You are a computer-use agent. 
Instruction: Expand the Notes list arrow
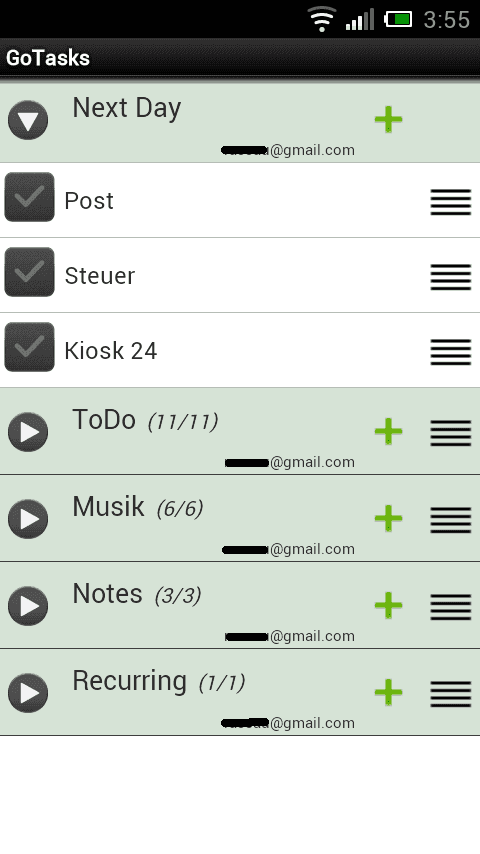point(28,606)
